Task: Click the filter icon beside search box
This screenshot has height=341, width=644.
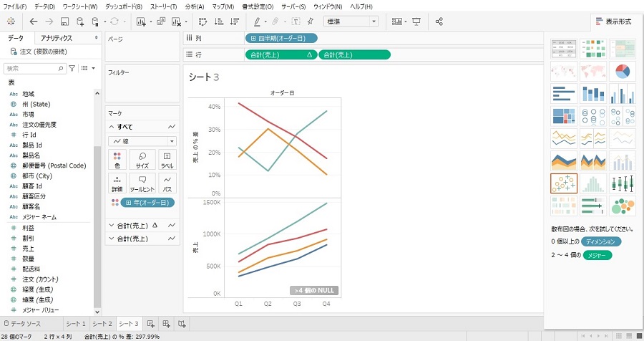Action: pos(72,68)
